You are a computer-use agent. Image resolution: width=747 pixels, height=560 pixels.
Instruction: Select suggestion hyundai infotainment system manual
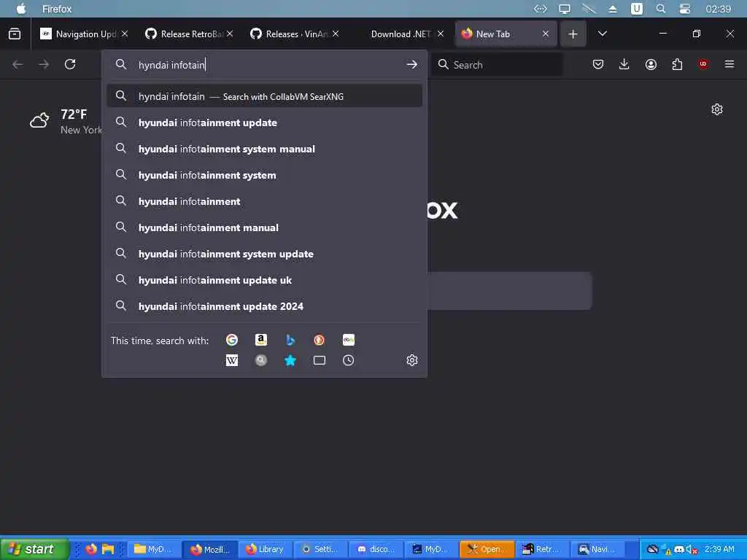(264, 149)
